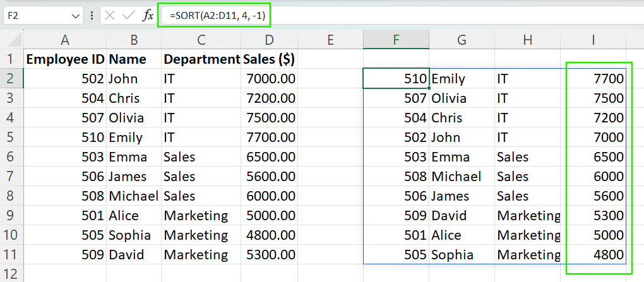Click '5300.00' in column D
This screenshot has width=644, height=282.
[x=270, y=254]
